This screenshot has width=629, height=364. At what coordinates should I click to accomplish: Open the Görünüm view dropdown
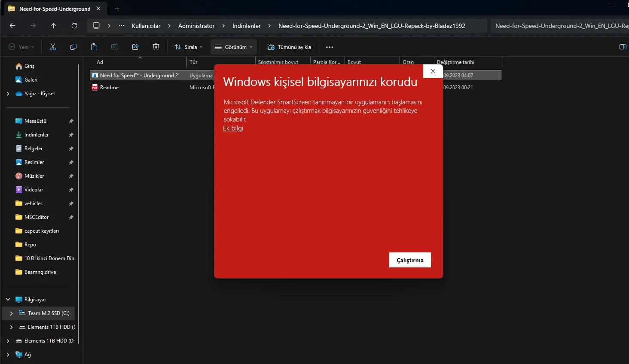[234, 47]
